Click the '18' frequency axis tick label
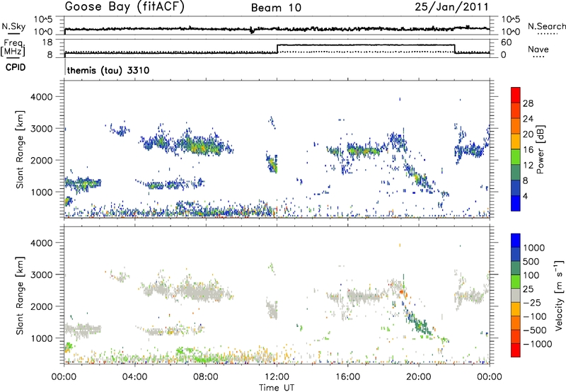Viewport: 566px width, 392px height. (47, 42)
